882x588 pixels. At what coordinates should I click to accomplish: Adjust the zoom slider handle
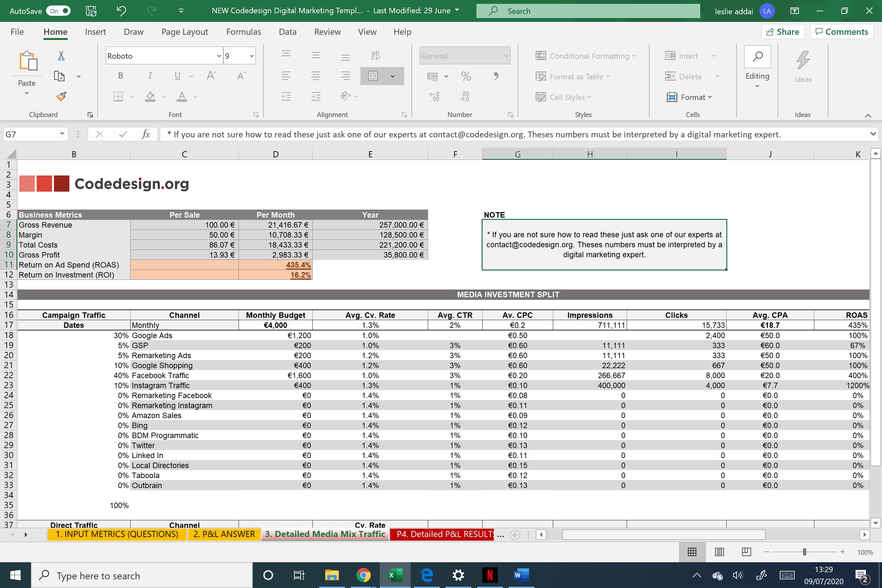804,552
